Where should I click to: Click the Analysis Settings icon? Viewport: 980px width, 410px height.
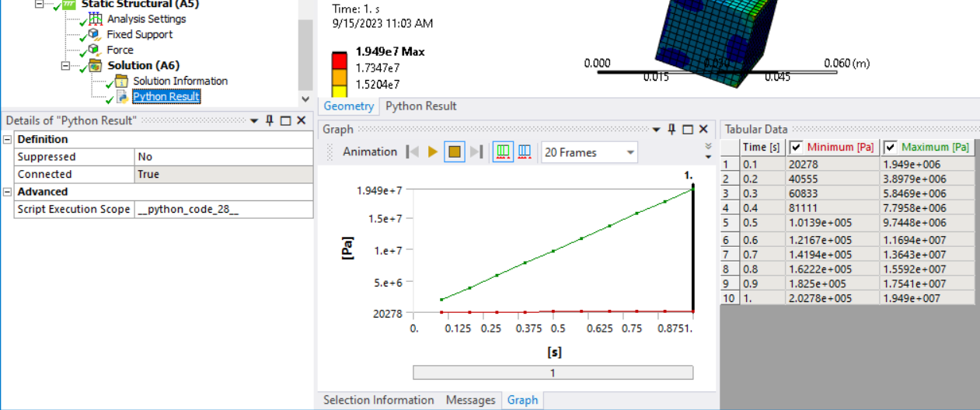[96, 19]
